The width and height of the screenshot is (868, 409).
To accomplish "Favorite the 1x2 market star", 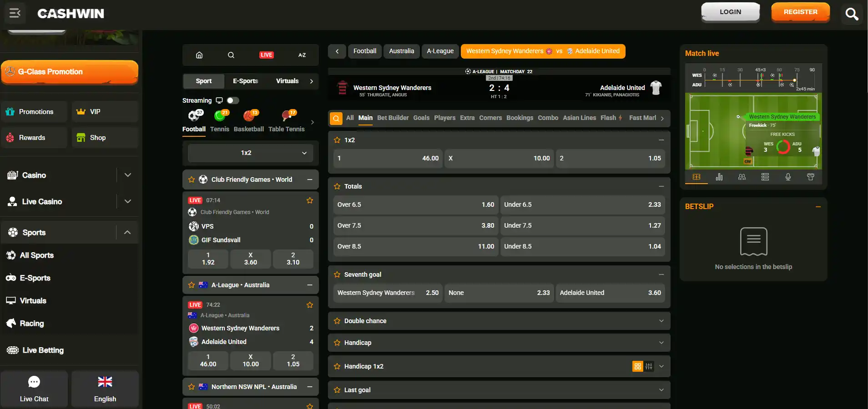I will [337, 140].
